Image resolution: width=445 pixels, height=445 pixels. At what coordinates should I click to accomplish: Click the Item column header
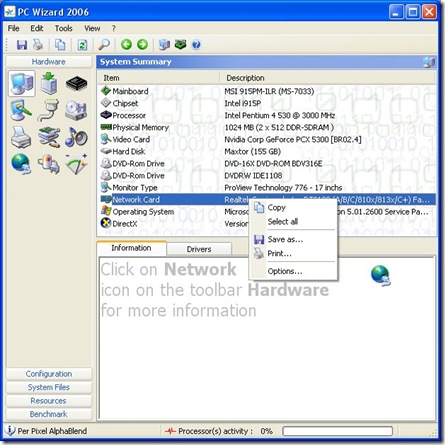(x=159, y=78)
